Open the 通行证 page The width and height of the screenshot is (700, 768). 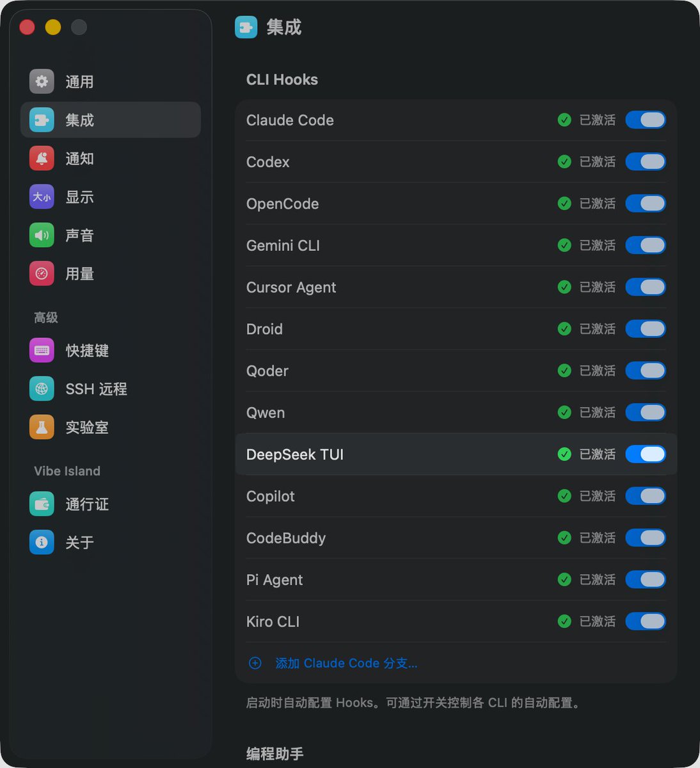(111, 504)
